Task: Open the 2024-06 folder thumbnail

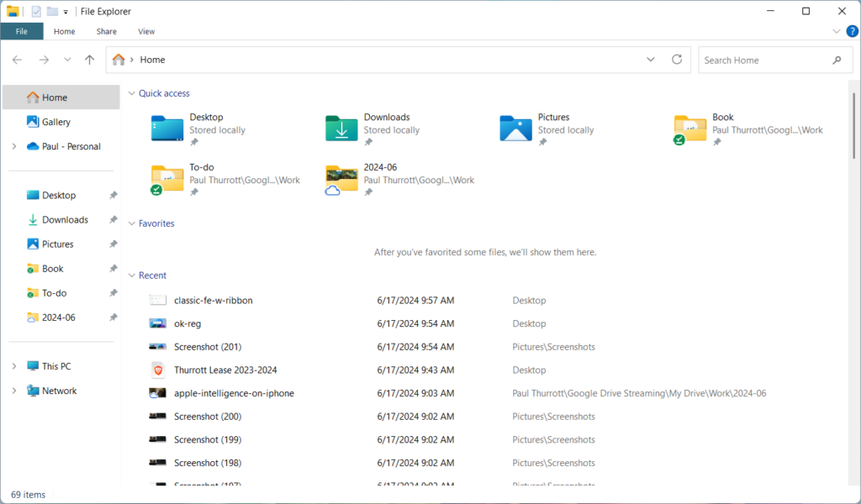Action: 340,179
